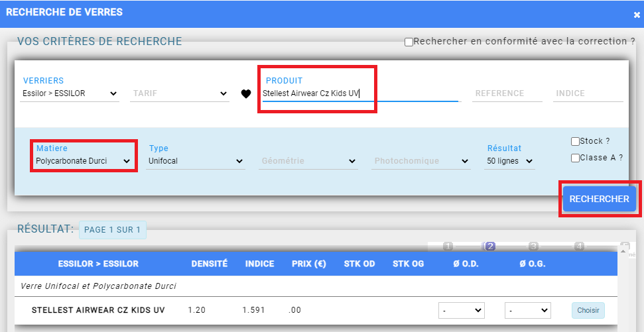Image resolution: width=644 pixels, height=332 pixels.
Task: Click the Ø O.G. column header
Action: point(533,264)
